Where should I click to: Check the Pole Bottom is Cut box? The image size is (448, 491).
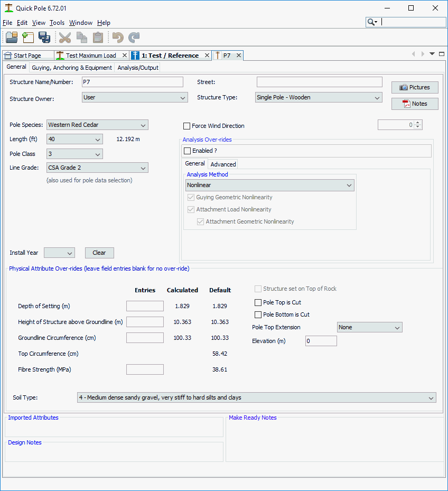pyautogui.click(x=258, y=314)
